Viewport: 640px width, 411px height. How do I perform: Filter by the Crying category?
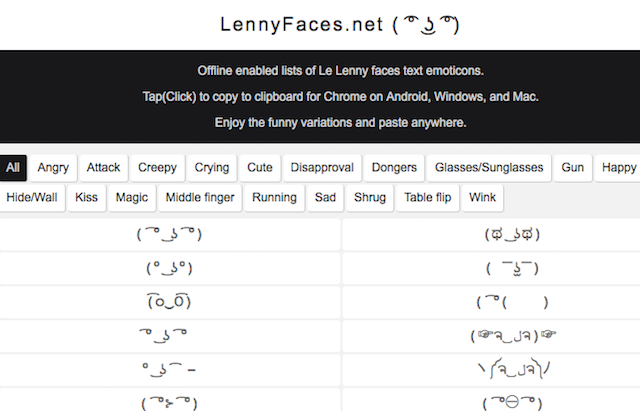click(212, 168)
